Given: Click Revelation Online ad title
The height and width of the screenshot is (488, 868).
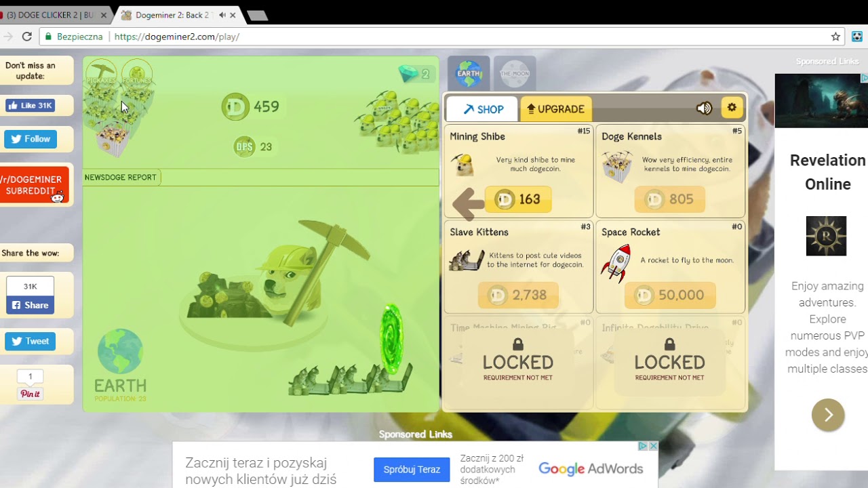Looking at the screenshot, I should pyautogui.click(x=827, y=172).
